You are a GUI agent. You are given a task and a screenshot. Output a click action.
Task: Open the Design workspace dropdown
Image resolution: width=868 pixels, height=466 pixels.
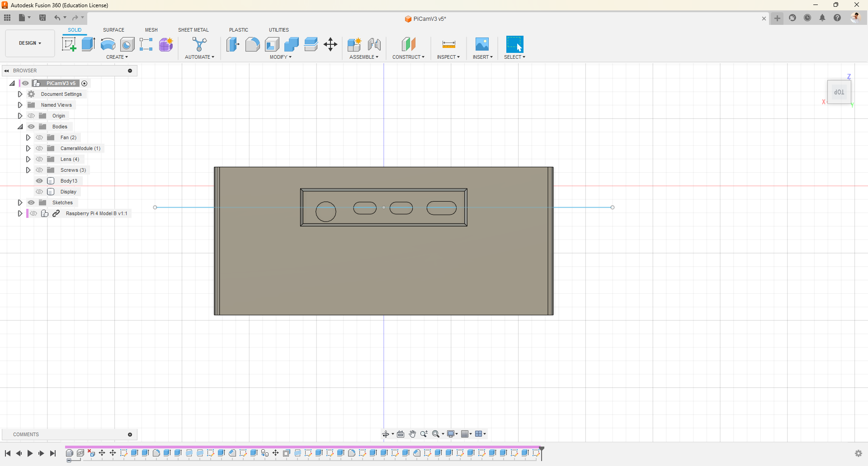coord(30,43)
